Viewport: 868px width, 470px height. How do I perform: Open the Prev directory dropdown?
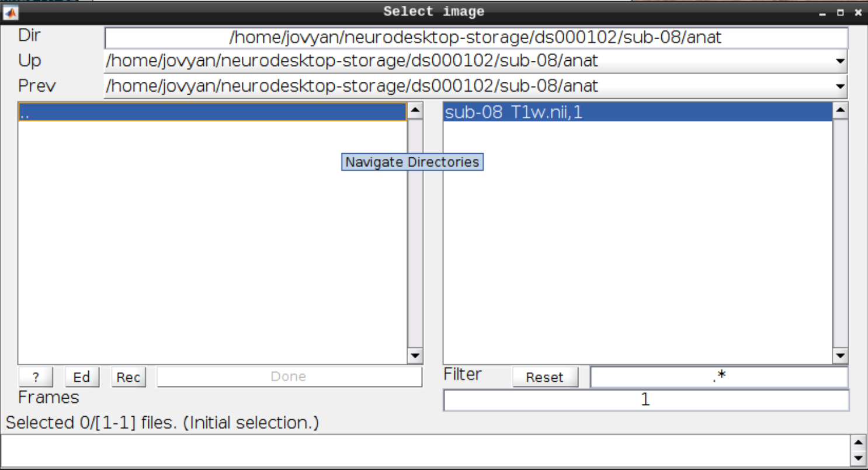475,87
